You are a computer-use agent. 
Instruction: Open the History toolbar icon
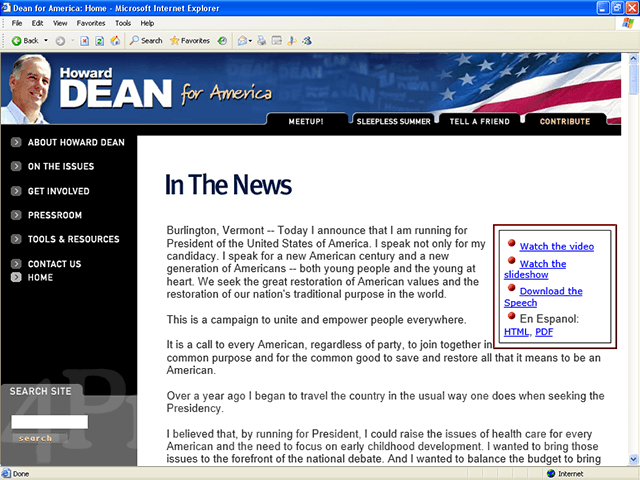(222, 40)
